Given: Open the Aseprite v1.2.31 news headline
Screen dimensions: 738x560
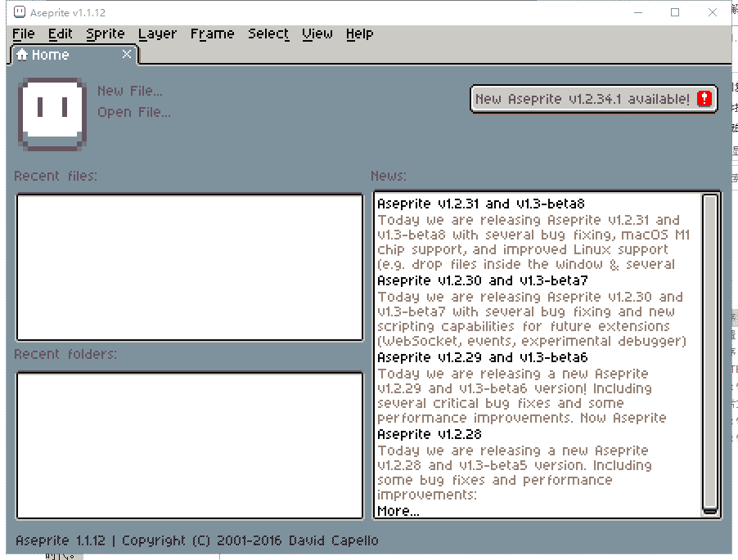Looking at the screenshot, I should point(480,204).
